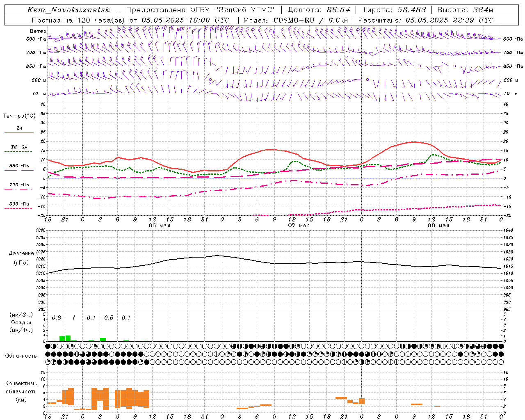Click the Рассчитано: 05.05.2025 22:39 UTC text
Image resolution: width=525 pixels, height=420 pixels.
(426, 20)
